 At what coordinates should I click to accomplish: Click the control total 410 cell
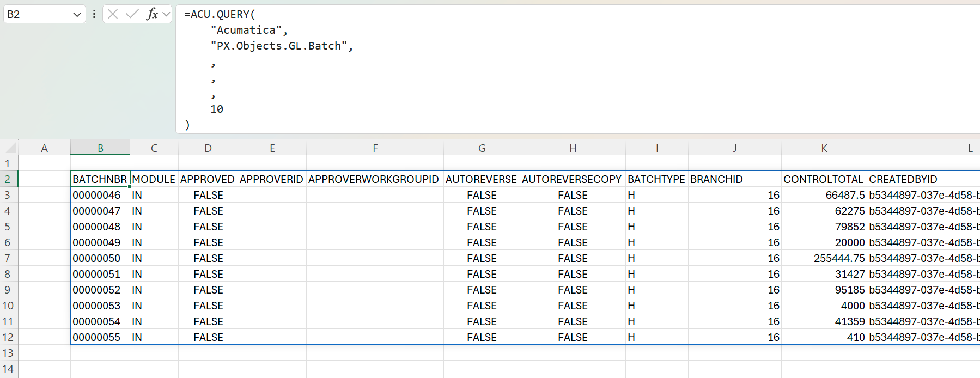(824, 337)
